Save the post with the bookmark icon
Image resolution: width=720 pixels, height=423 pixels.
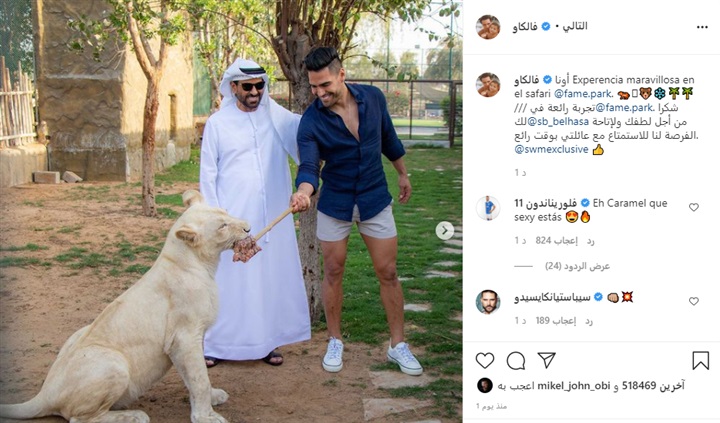point(700,361)
